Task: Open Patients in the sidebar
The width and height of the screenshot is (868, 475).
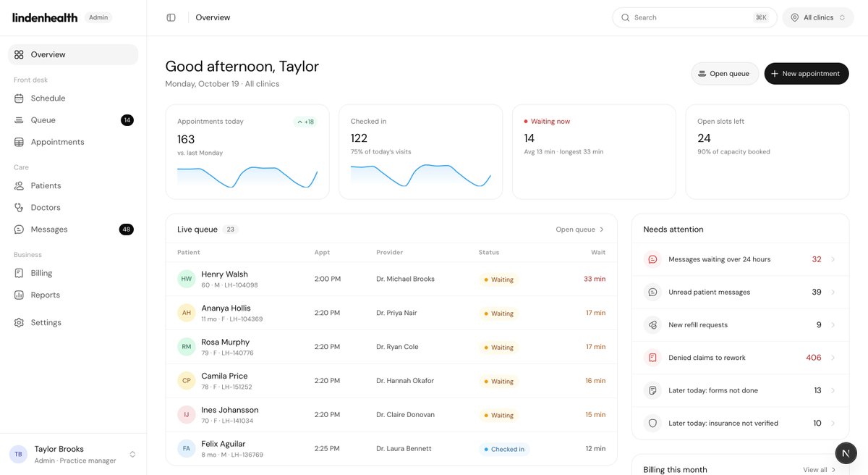Action: coord(73,185)
